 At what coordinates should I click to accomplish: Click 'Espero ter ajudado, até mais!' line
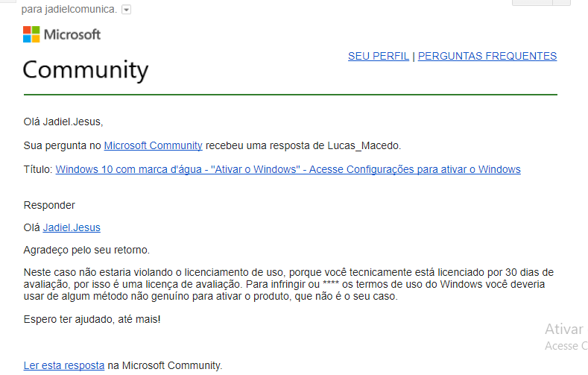coord(92,320)
